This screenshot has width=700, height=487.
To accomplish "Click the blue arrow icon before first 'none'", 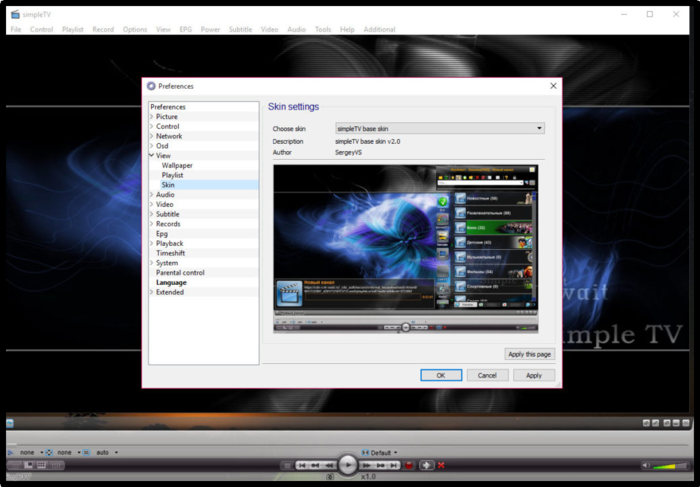I will point(11,453).
